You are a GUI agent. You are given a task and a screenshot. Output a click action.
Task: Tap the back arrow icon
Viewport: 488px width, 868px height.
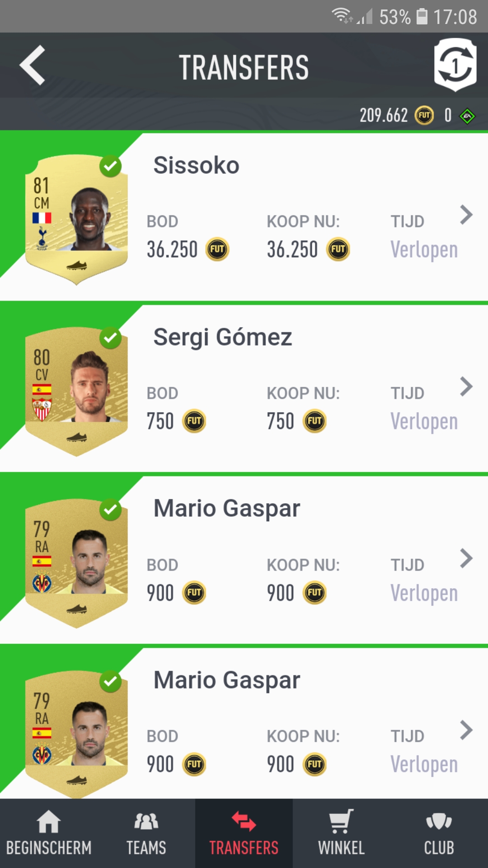point(33,66)
